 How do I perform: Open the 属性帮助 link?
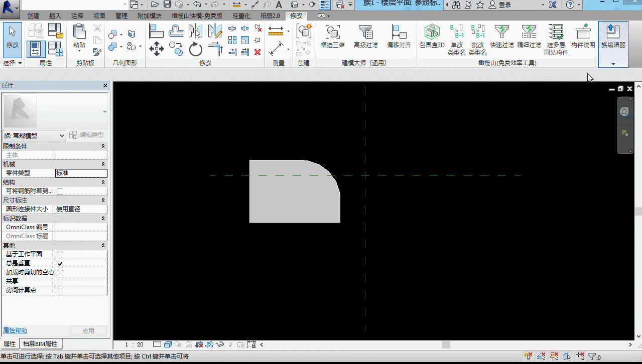click(x=15, y=330)
